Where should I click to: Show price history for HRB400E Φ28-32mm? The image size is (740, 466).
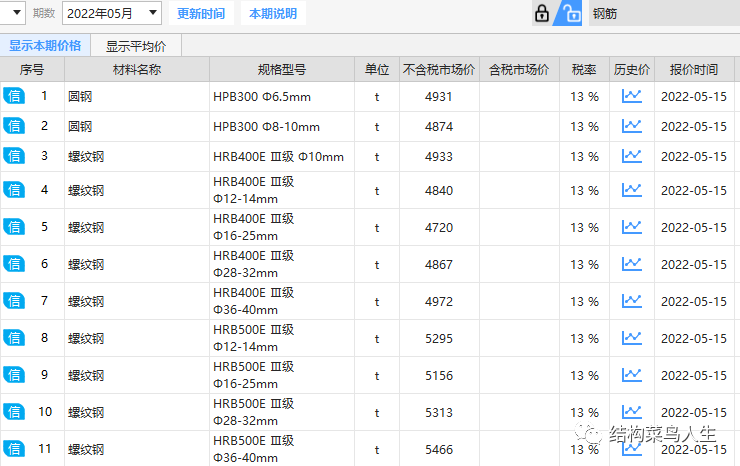click(x=631, y=264)
